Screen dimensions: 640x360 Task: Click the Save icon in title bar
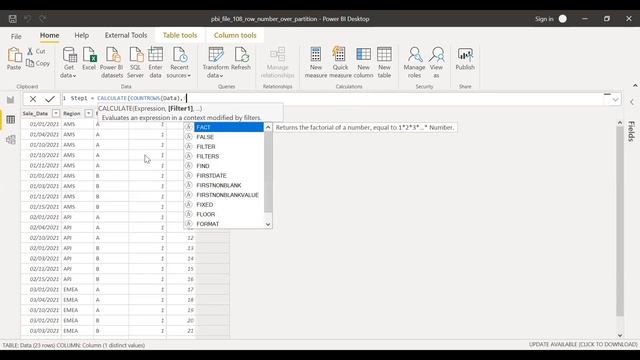click(x=12, y=19)
